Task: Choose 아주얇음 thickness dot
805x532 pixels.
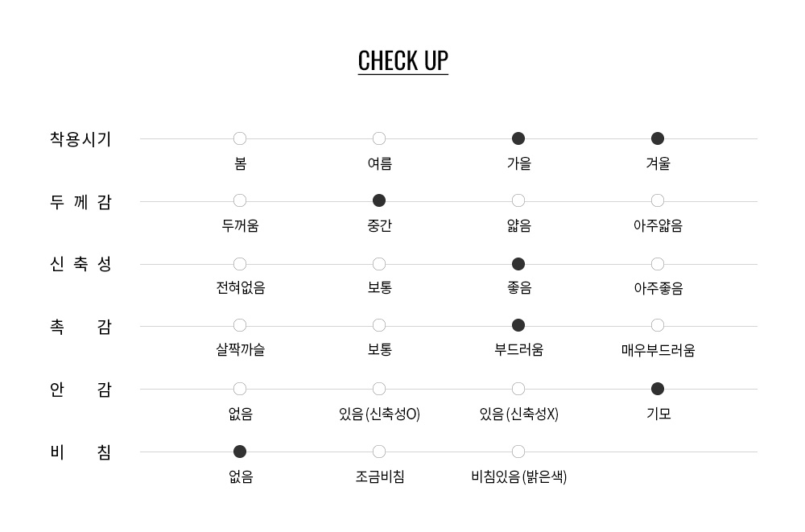Action: pyautogui.click(x=658, y=200)
